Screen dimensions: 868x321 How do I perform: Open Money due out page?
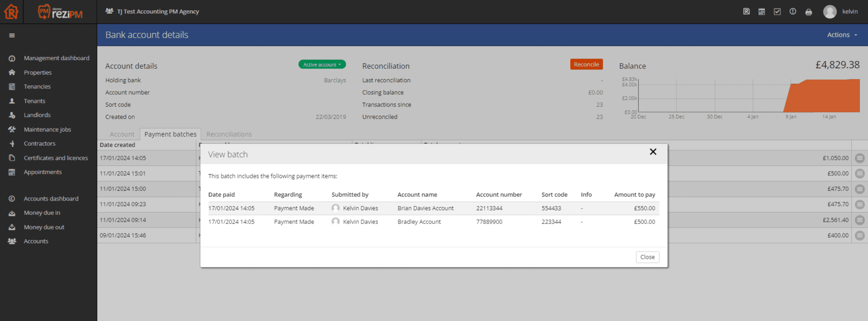tap(44, 227)
